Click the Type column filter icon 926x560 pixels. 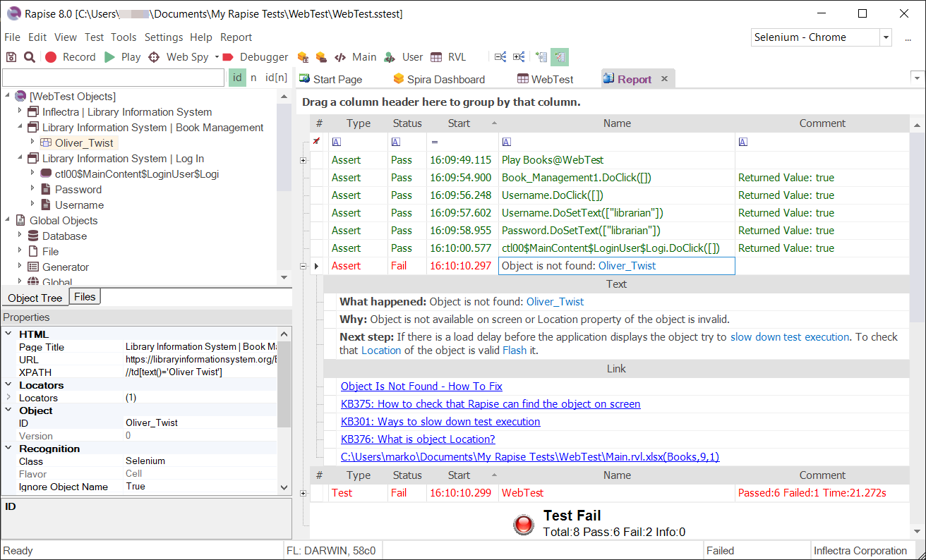point(337,142)
